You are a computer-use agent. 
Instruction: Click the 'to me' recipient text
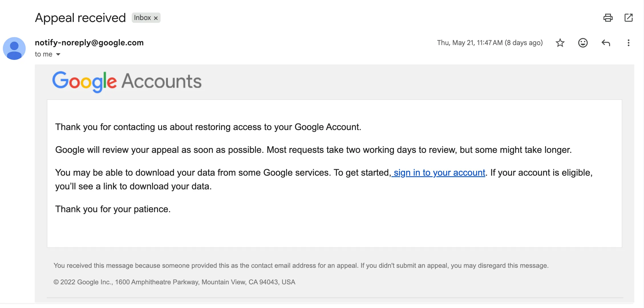click(44, 54)
